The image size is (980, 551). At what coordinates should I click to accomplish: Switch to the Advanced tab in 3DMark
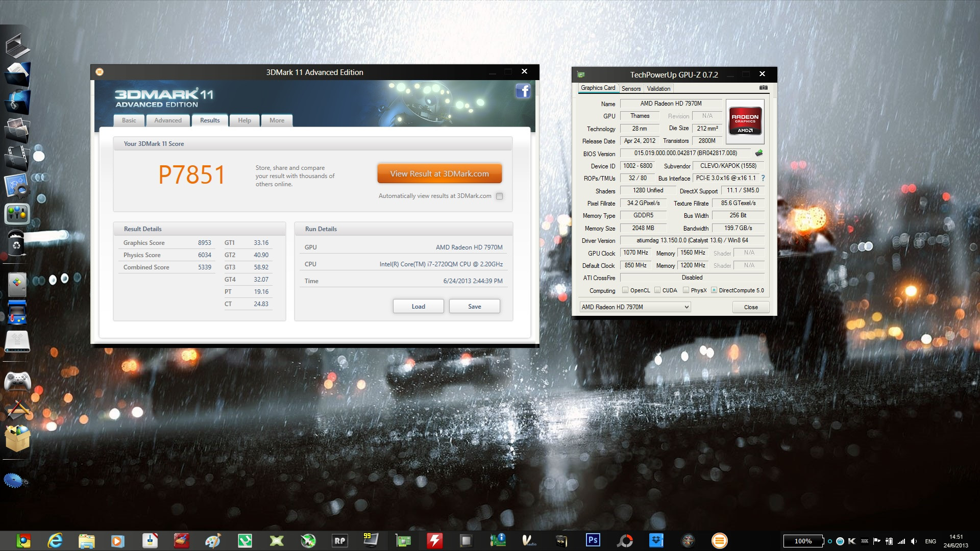click(x=168, y=120)
